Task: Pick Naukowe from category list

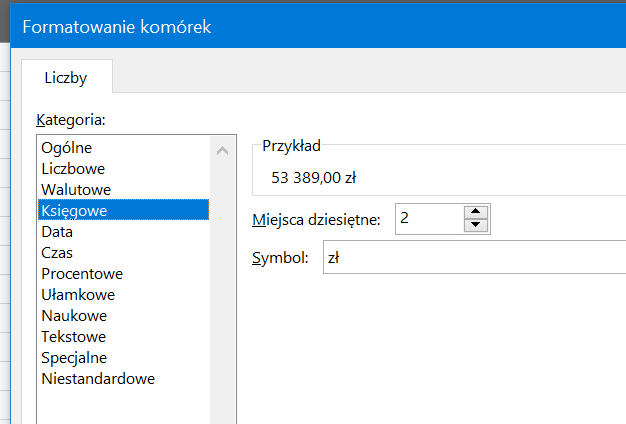Action: pos(123,316)
